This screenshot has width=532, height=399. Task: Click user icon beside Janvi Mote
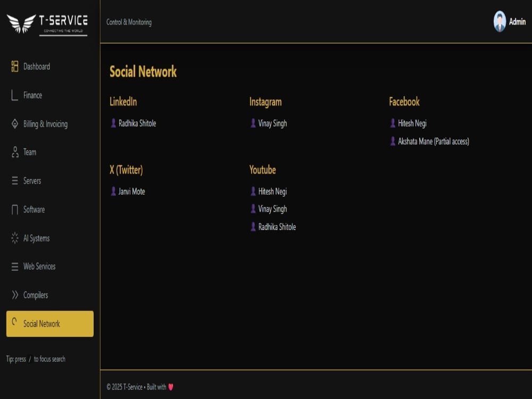point(113,192)
